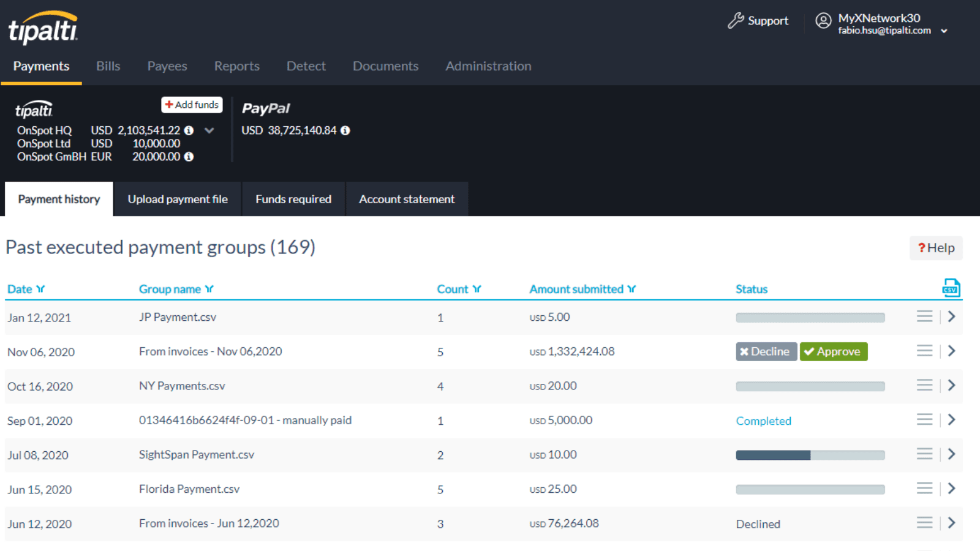Viewport: 980px width, 551px height.
Task: Click the PayPal logo
Action: pos(266,109)
